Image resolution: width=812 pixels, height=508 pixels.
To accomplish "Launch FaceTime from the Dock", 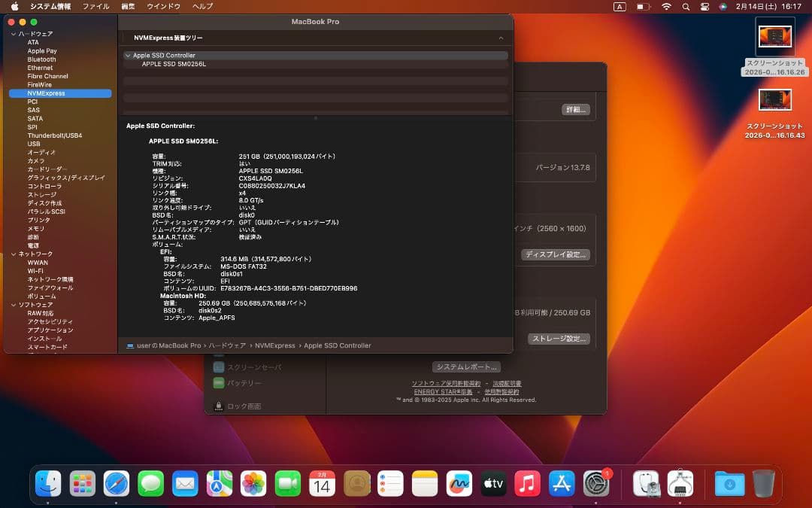I will tap(287, 484).
